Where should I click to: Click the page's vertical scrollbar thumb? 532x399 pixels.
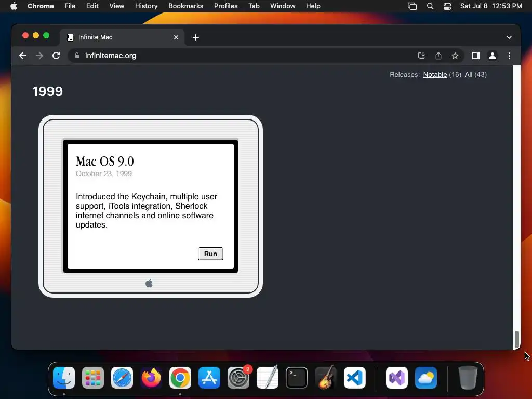(517, 339)
